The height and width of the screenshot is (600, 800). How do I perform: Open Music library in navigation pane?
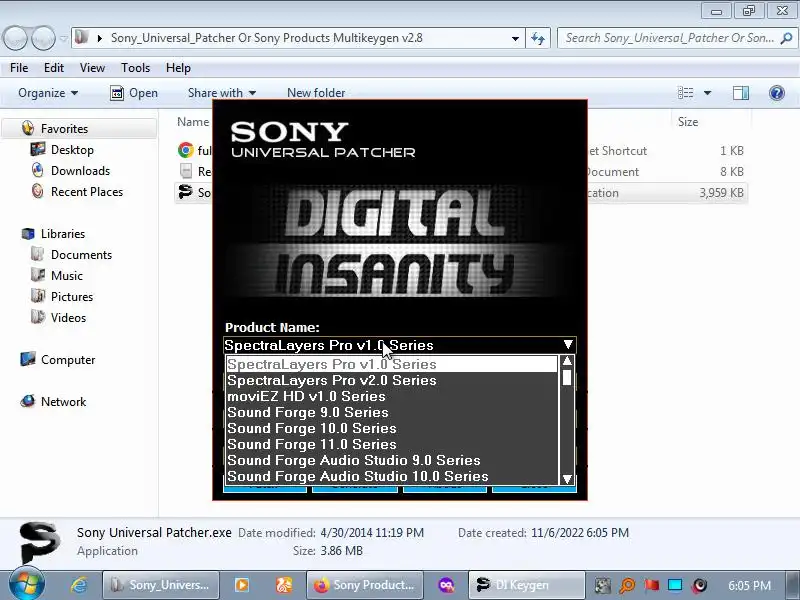(x=66, y=276)
